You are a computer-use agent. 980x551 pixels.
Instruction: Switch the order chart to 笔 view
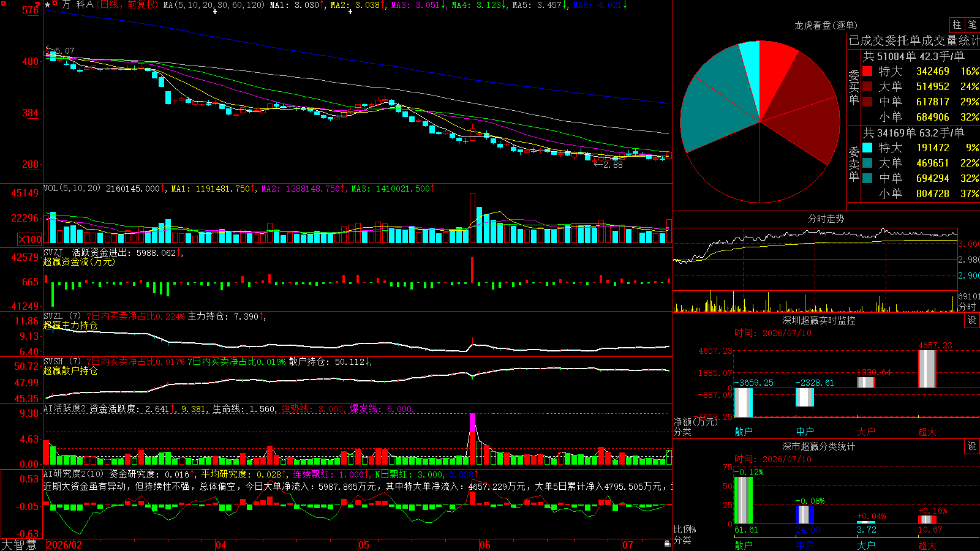click(972, 24)
